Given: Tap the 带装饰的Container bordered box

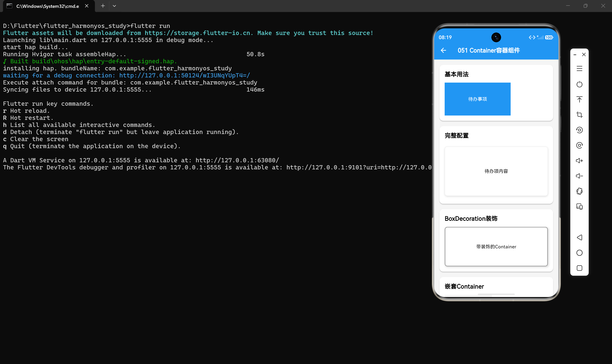Looking at the screenshot, I should 496,246.
